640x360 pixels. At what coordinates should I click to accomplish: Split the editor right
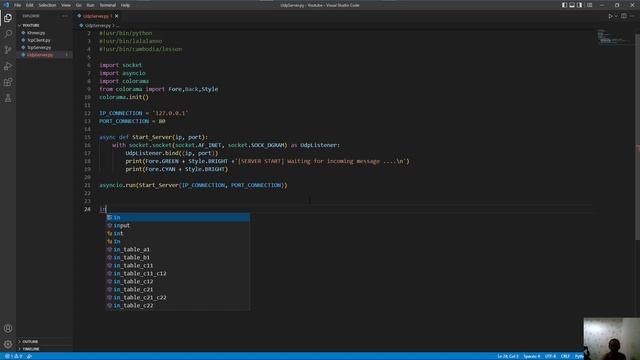pos(624,16)
